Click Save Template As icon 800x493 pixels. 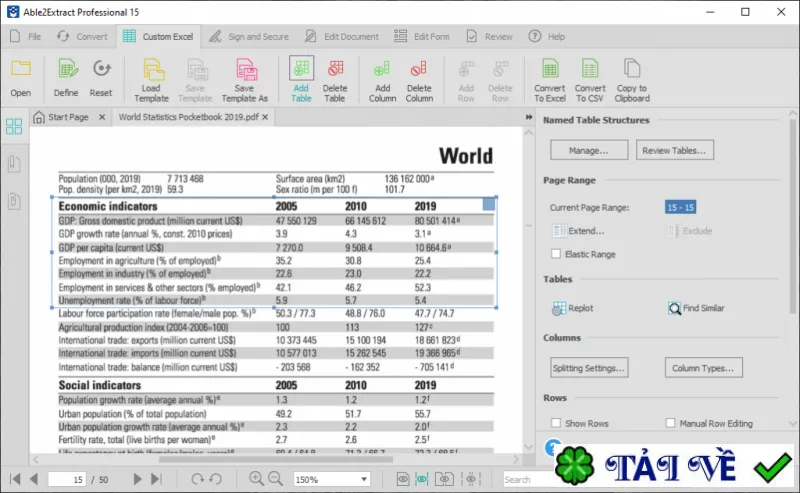tap(245, 80)
